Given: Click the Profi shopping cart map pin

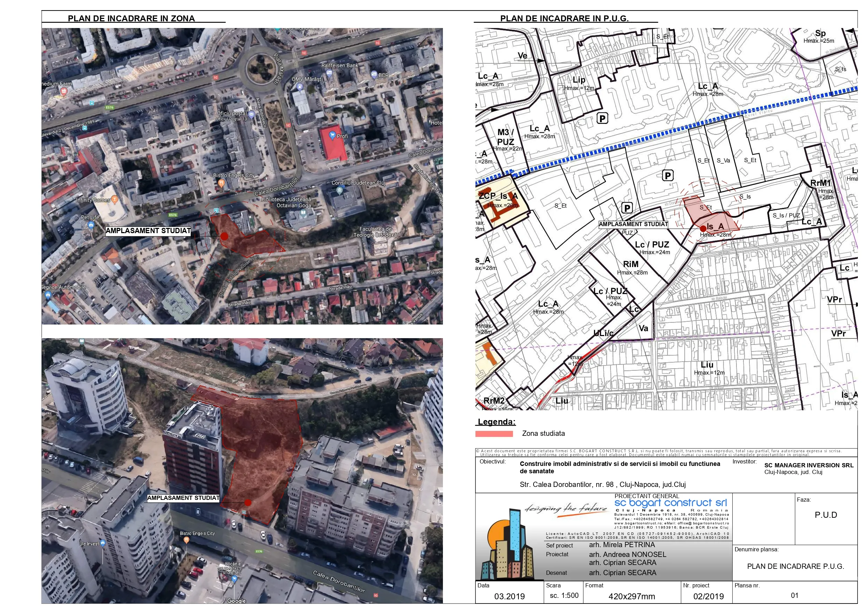Looking at the screenshot, I should click(x=332, y=135).
